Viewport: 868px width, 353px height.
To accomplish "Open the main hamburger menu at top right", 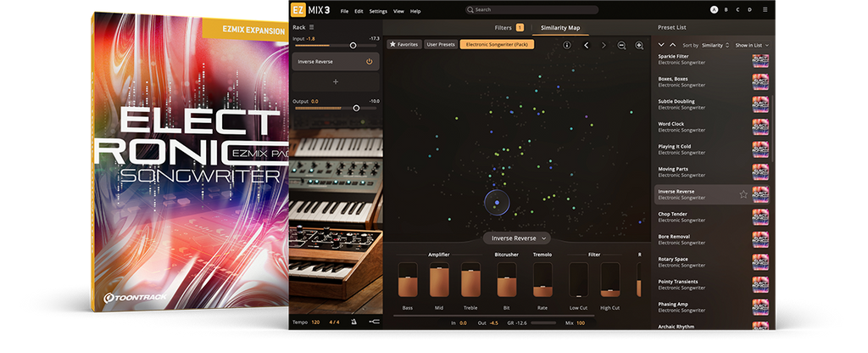I will [765, 10].
